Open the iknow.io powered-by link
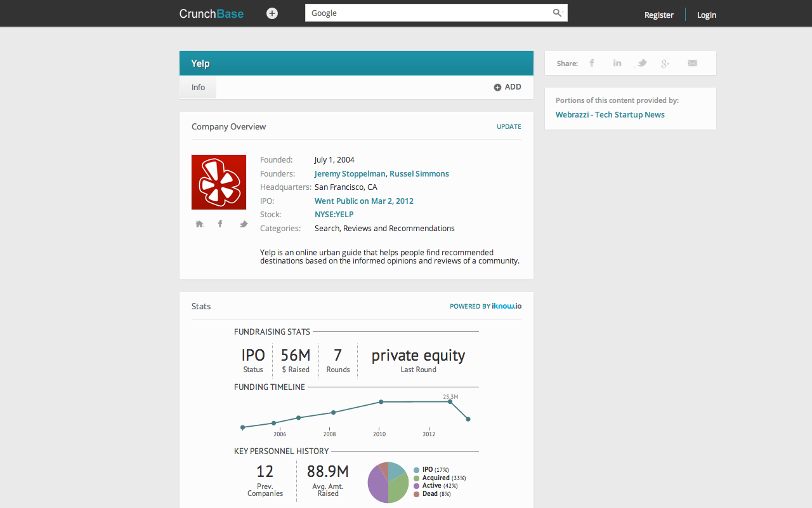The height and width of the screenshot is (508, 812). 506,306
